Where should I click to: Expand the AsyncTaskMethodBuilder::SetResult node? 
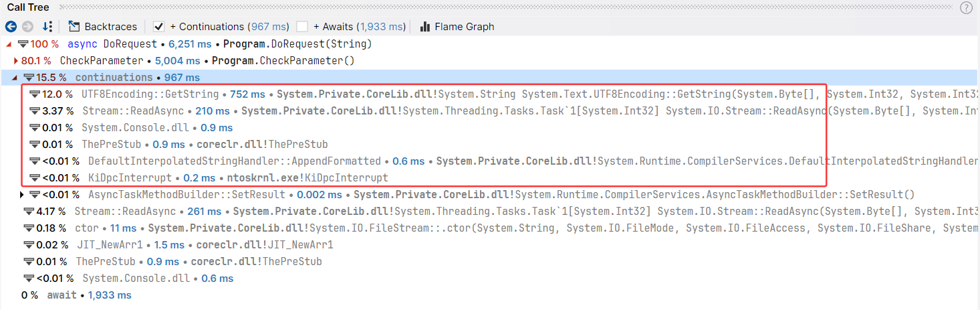tap(22, 195)
